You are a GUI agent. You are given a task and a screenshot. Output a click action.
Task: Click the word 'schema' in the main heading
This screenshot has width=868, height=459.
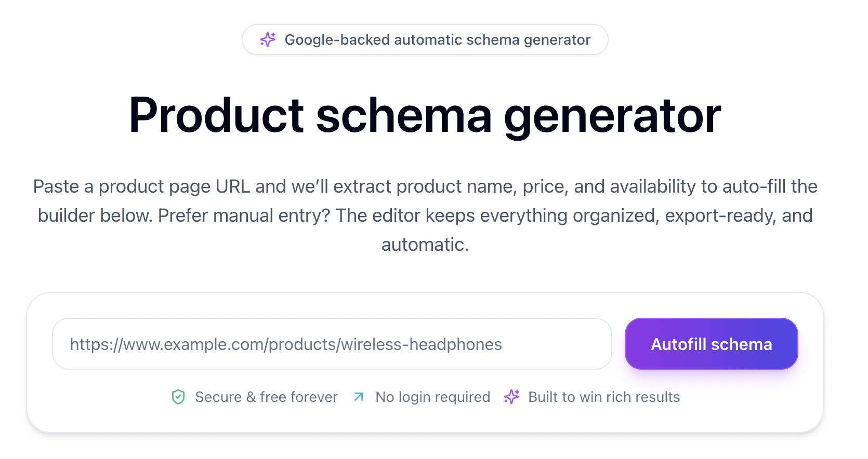click(x=404, y=115)
